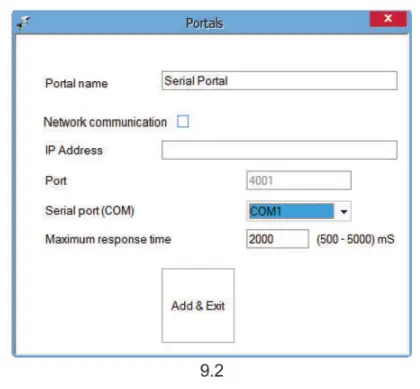Click into the IP Address field
Screen dimensions: 420x389
279,150
